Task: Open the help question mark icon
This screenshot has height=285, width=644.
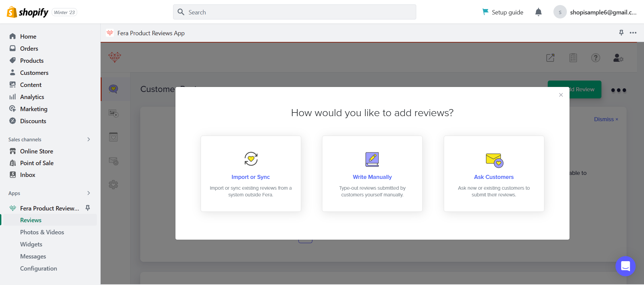Action: [x=596, y=58]
